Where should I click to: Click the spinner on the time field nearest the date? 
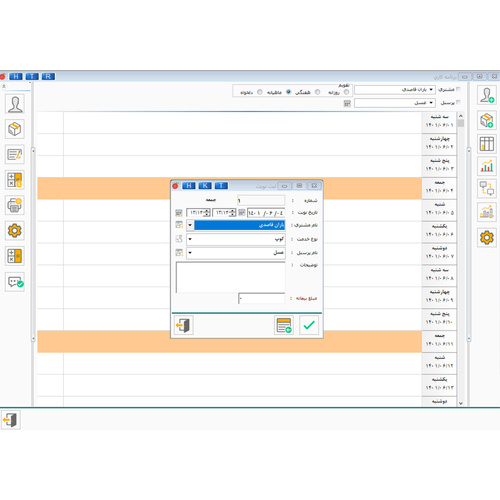[233, 212]
